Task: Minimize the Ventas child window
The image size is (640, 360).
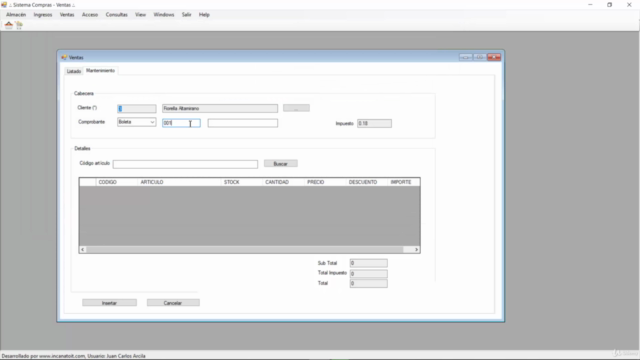Action: (465, 57)
